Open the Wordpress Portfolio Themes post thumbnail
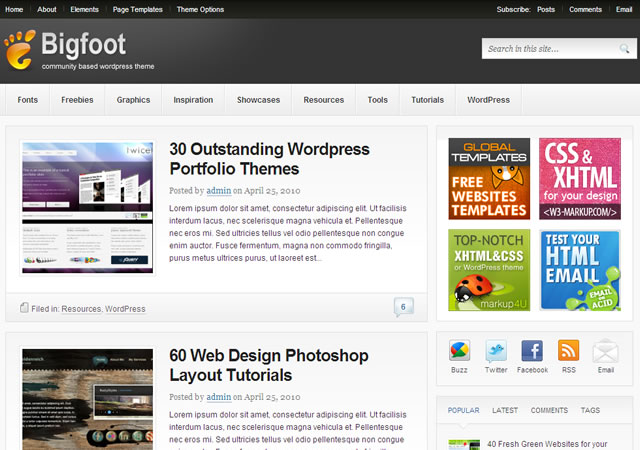The image size is (640, 450). (x=87, y=207)
